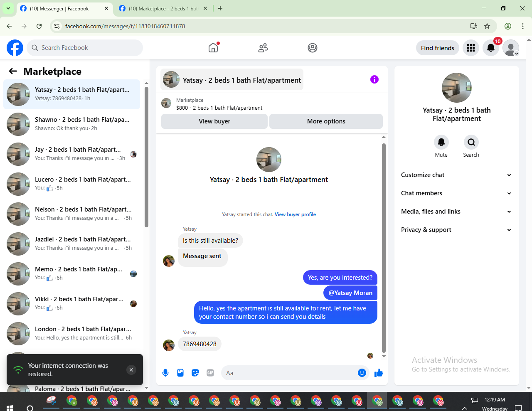The height and width of the screenshot is (411, 532).
Task: Click the conversation list scrollbar
Action: point(146,157)
